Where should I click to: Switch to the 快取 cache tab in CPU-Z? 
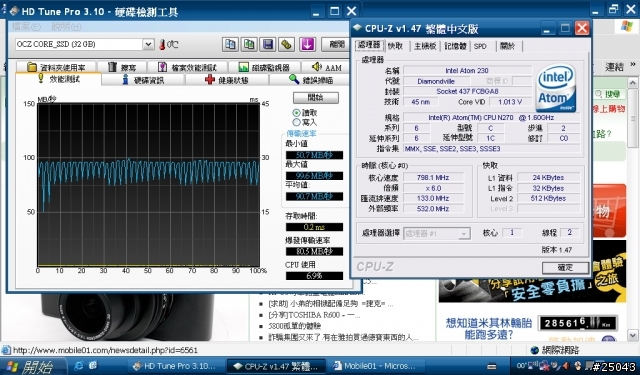pyautogui.click(x=395, y=46)
